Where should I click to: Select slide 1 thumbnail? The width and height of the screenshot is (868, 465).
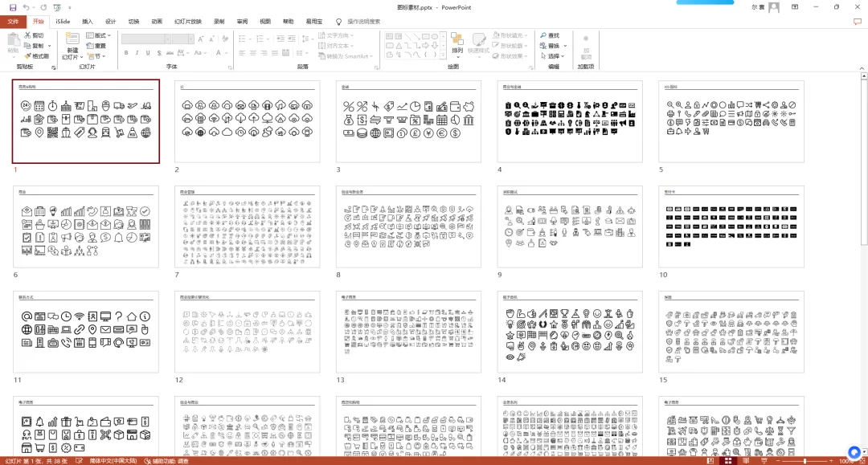point(86,121)
